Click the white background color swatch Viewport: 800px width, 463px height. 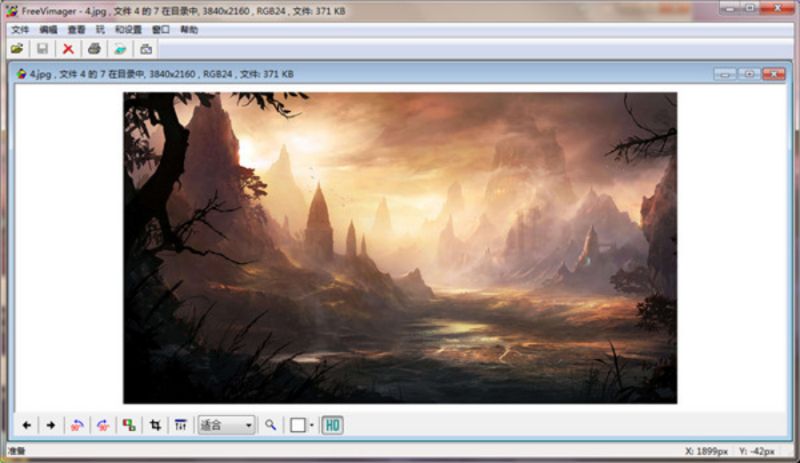[298, 425]
